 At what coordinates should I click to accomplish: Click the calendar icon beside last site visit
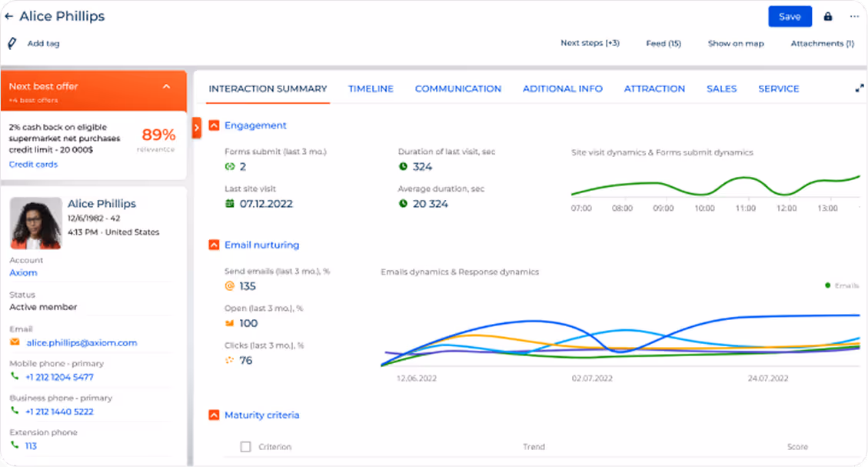228,203
